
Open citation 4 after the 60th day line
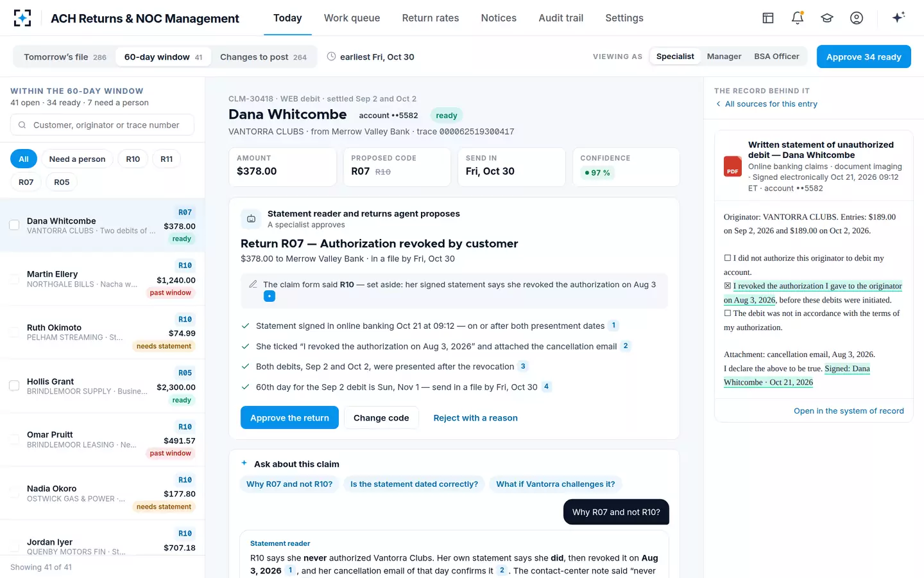click(x=546, y=387)
